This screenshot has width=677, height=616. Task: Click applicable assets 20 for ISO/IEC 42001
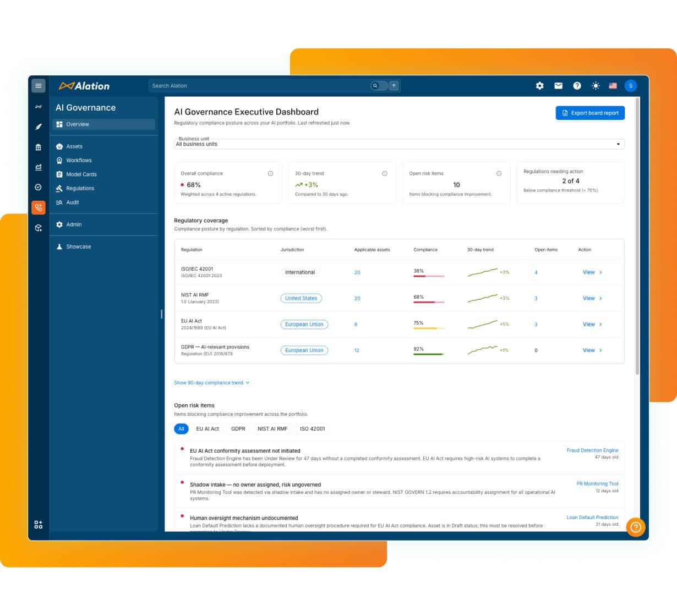357,272
